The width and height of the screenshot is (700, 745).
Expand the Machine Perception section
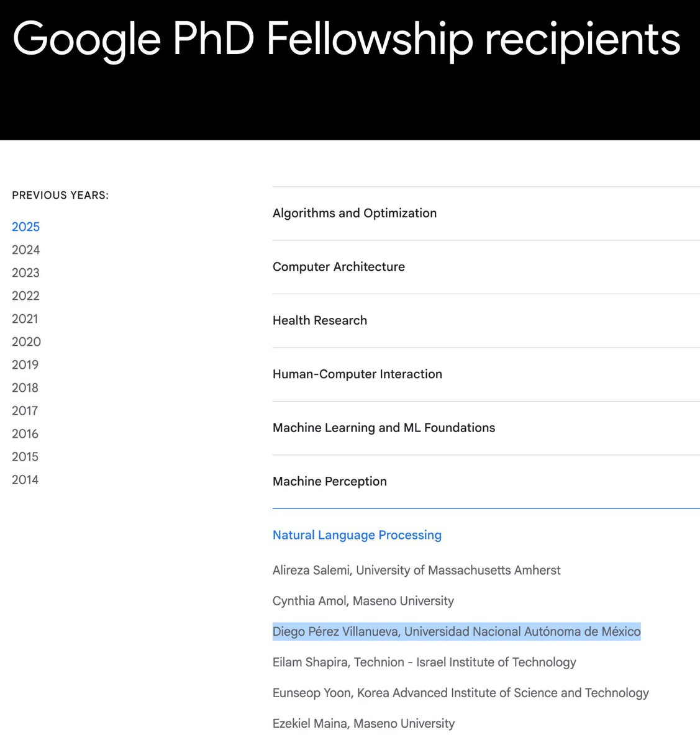(486, 482)
